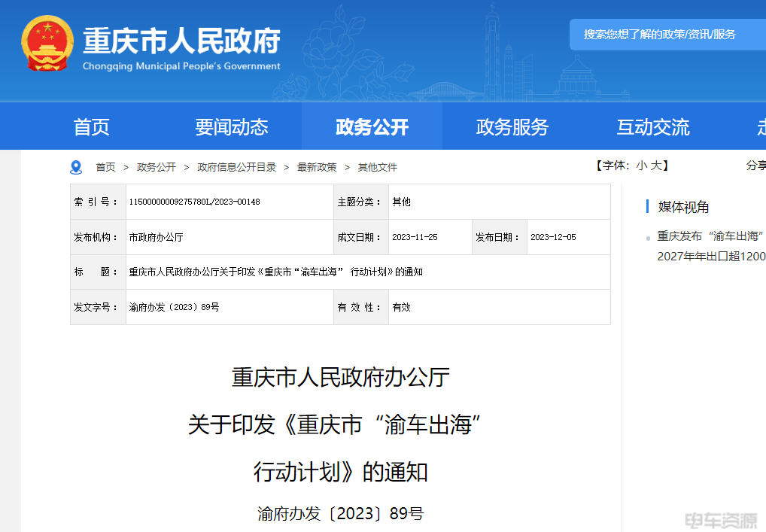Click the 其他文件 breadcrumb link
The image size is (766, 532).
tap(378, 167)
